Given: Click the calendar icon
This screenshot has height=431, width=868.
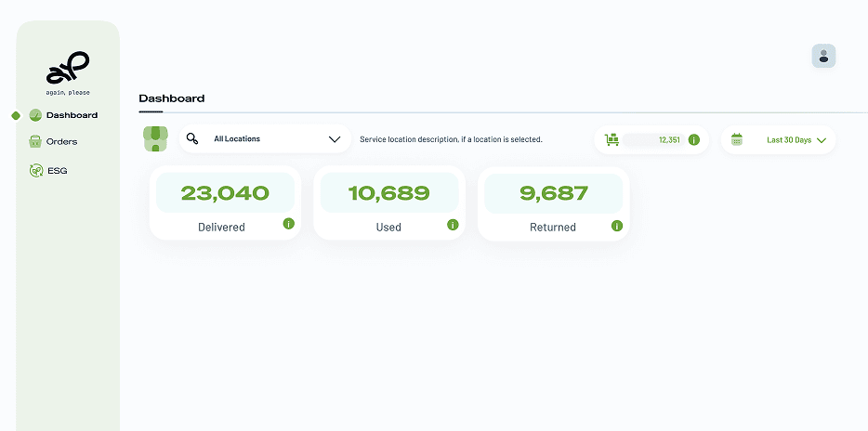Looking at the screenshot, I should 737,139.
